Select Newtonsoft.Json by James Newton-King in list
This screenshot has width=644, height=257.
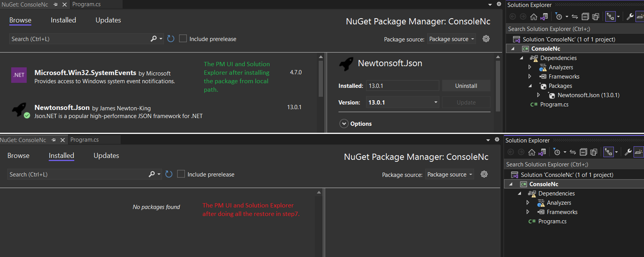click(158, 111)
